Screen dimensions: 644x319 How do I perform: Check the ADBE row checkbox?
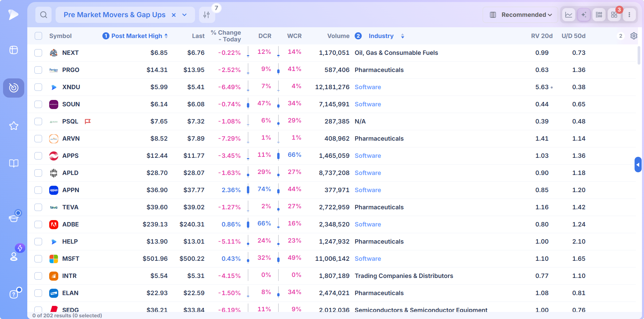(x=38, y=224)
